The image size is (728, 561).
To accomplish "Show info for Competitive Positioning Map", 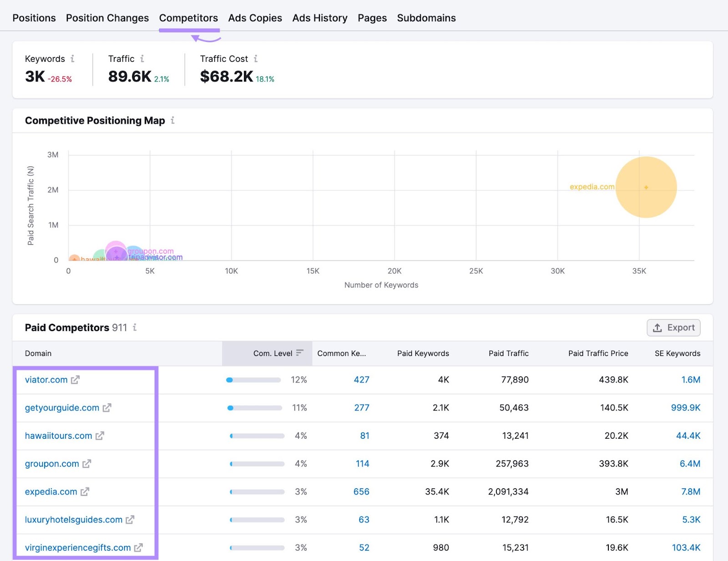I will click(172, 120).
